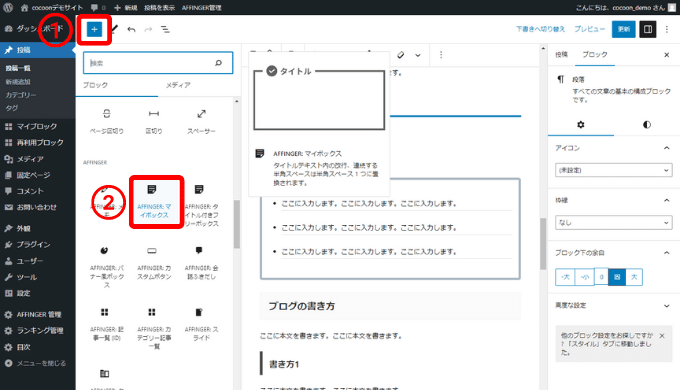Dismiss the スタイル tab moved notice

point(662,335)
